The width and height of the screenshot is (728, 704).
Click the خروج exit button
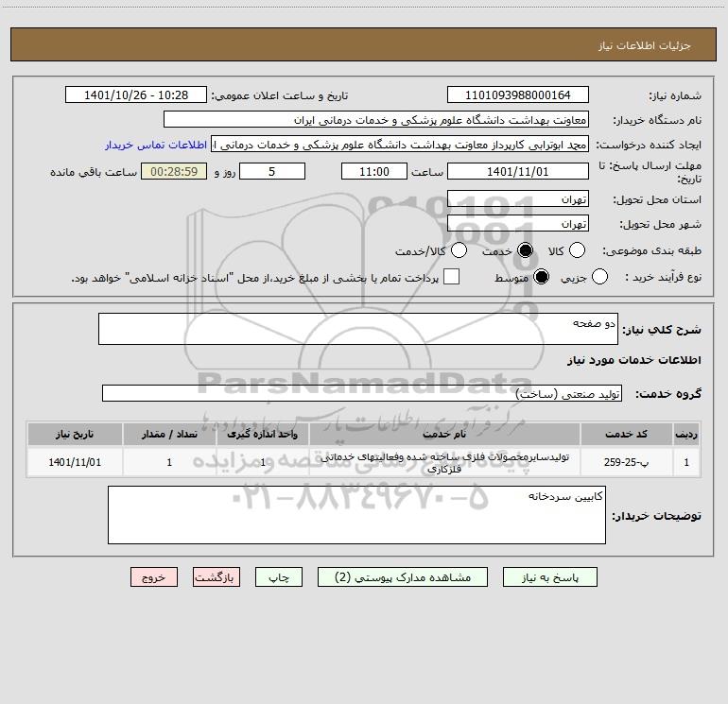154,577
